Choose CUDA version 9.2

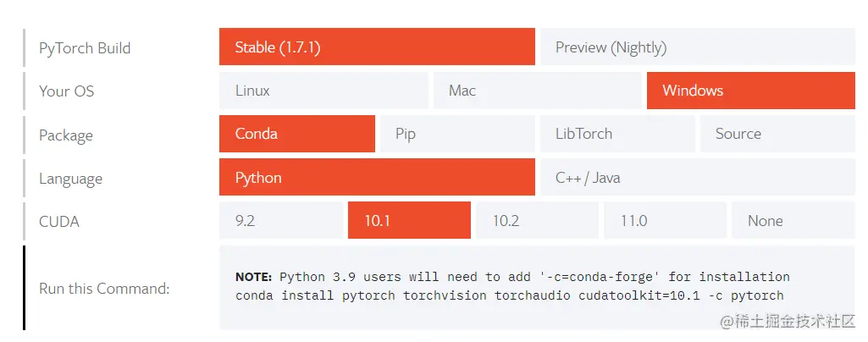tap(281, 221)
